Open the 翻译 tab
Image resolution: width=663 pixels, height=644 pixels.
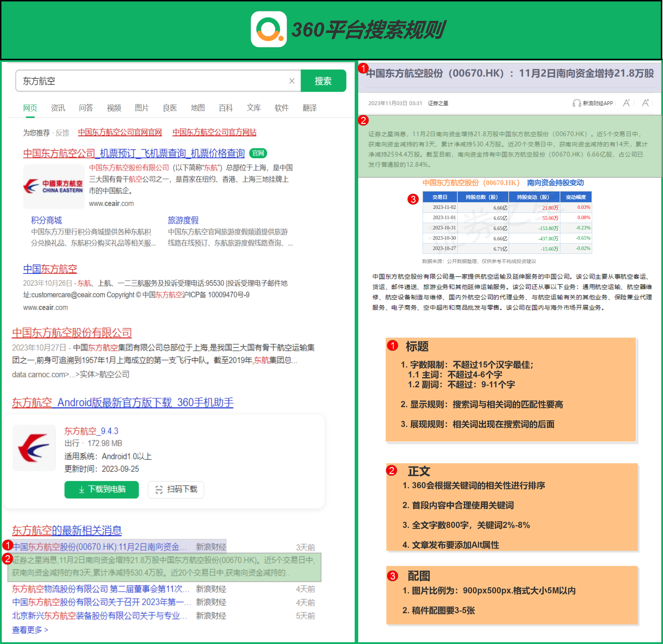tap(310, 108)
